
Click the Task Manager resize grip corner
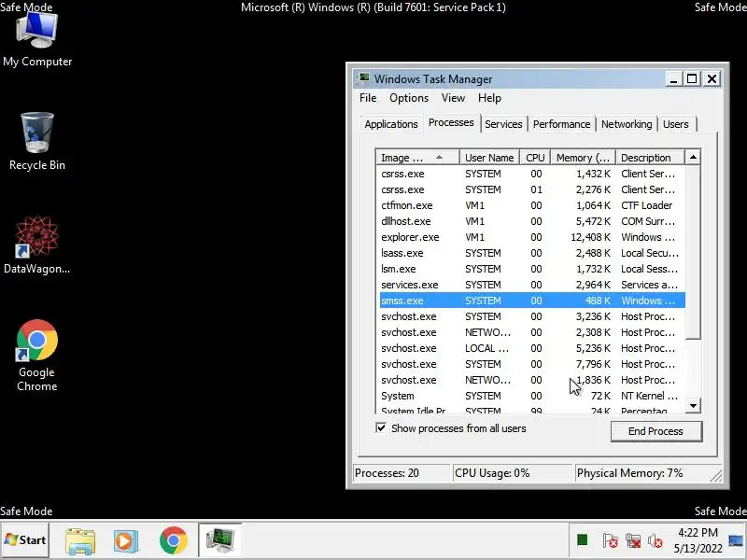pos(716,475)
